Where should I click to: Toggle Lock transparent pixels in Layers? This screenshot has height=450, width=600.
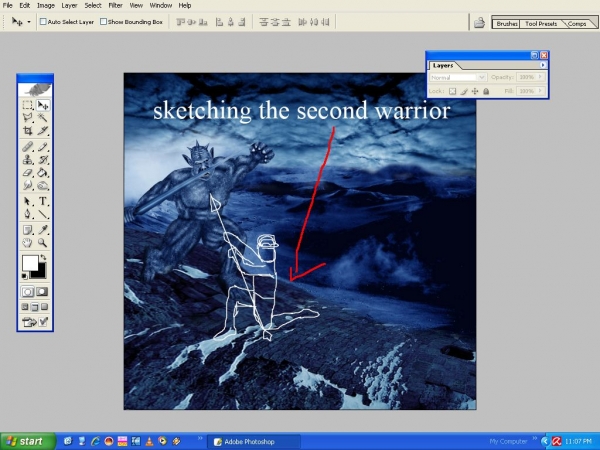point(453,91)
